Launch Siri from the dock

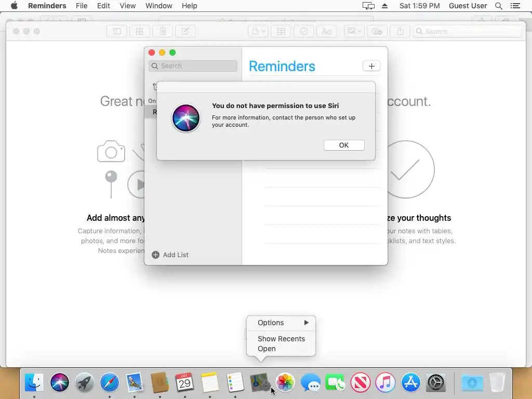click(60, 382)
